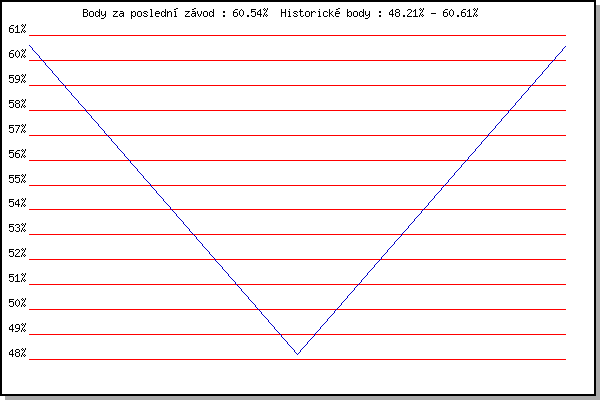Screen dimensions: 600x400
Task: Click the blue line's right end point
Action: pos(566,46)
